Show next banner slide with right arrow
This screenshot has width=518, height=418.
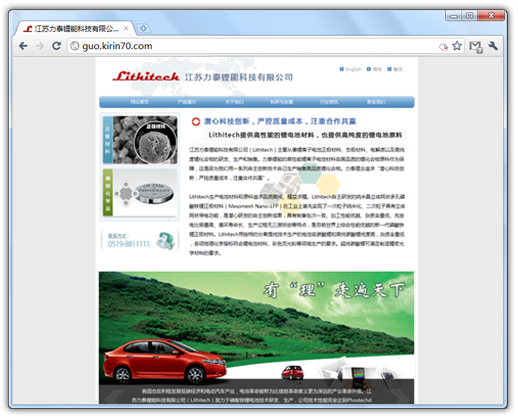[401, 396]
